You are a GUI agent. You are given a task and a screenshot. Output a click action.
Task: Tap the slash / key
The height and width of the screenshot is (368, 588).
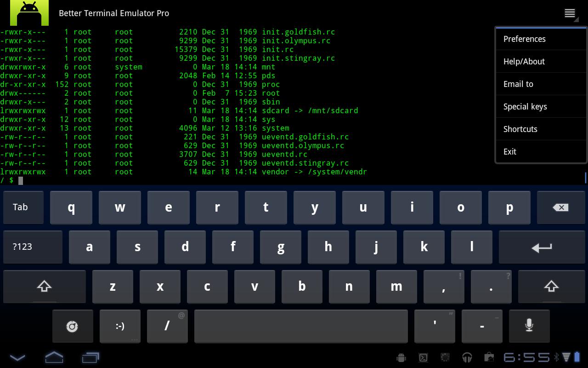[167, 326]
